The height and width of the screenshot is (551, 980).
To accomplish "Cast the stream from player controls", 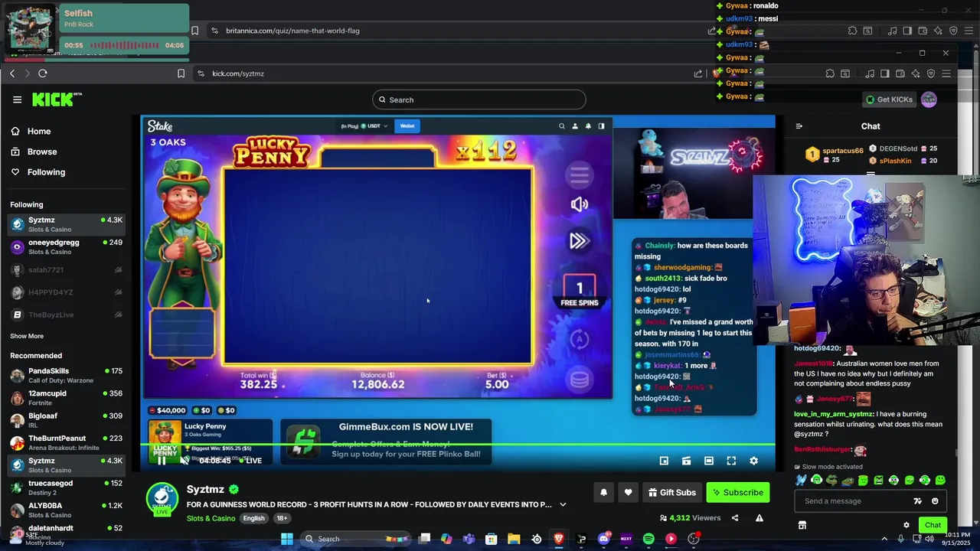I will click(686, 461).
